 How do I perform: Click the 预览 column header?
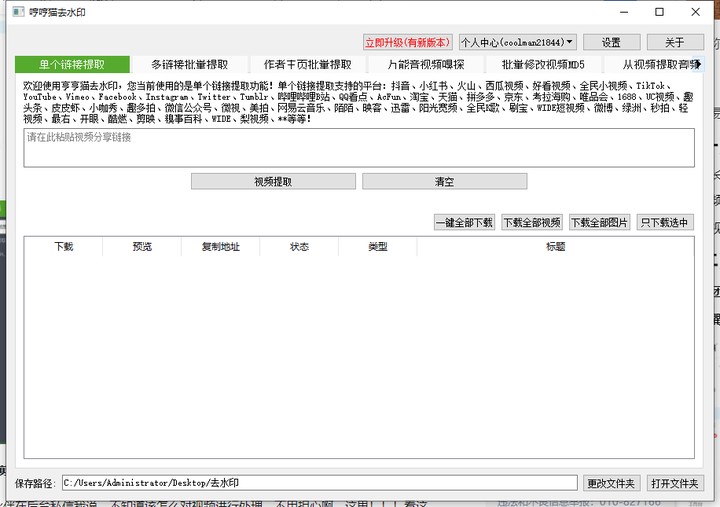click(142, 247)
